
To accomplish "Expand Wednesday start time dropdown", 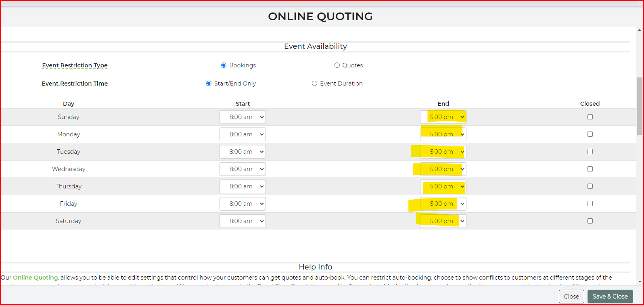I will click(x=243, y=169).
